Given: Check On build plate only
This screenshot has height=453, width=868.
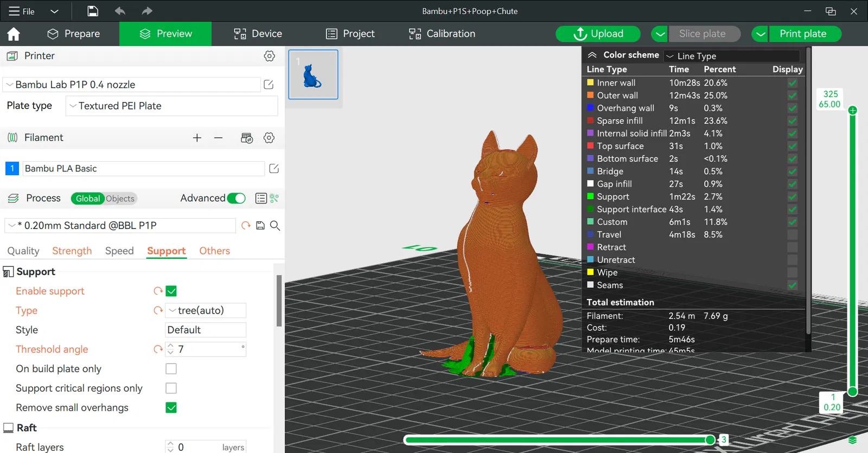Looking at the screenshot, I should click(x=171, y=369).
